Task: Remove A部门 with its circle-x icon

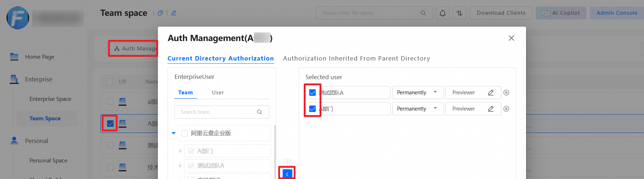Action: (506, 109)
